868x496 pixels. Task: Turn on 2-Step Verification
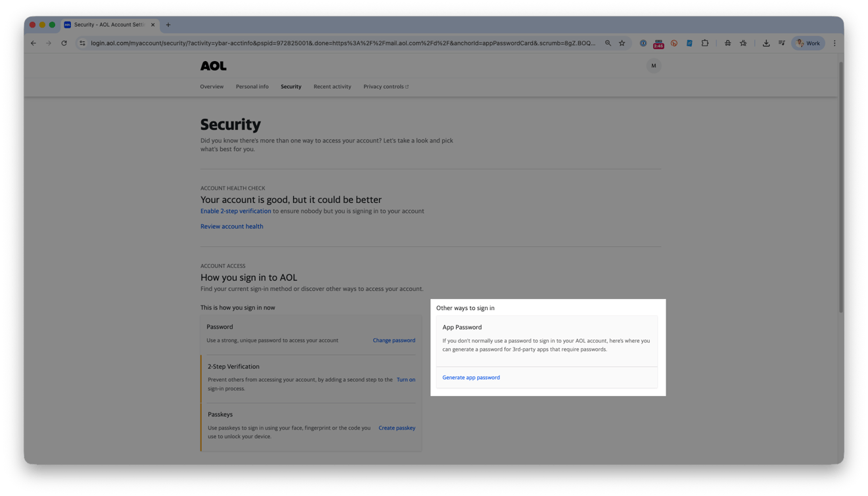tap(406, 379)
